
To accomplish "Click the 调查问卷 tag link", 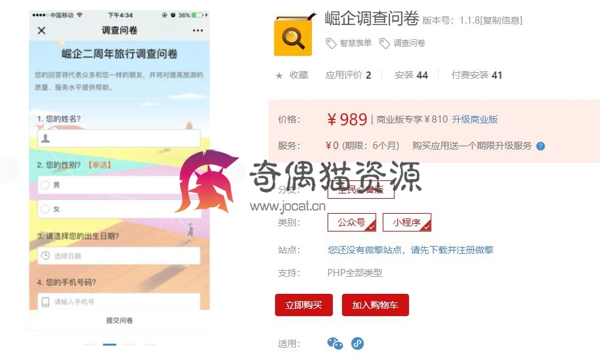I will pos(409,43).
